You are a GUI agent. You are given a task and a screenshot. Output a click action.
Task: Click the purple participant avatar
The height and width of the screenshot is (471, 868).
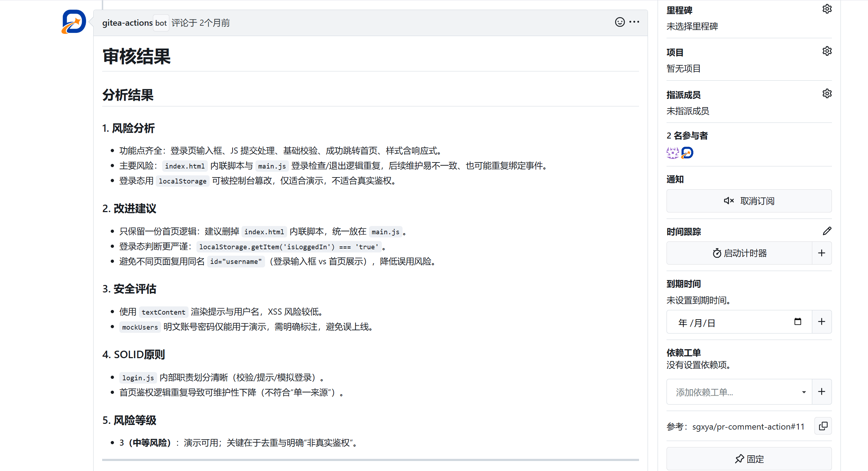[673, 153]
